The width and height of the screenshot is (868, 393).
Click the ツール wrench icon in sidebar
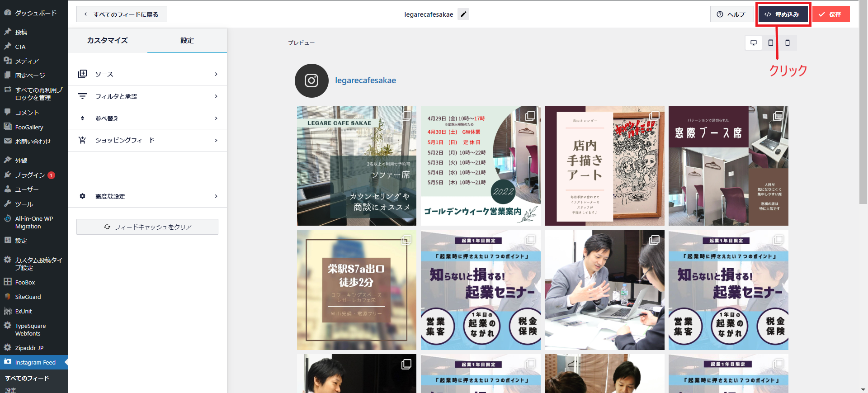click(x=8, y=204)
